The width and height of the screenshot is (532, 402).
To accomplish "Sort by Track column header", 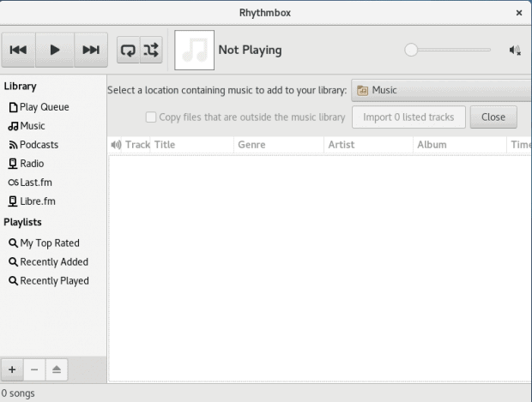I will click(137, 145).
